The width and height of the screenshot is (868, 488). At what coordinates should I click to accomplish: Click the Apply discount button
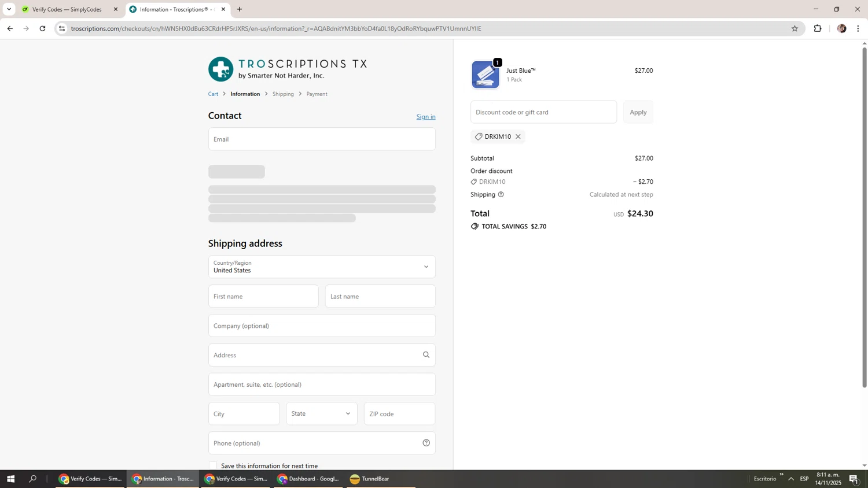pos(638,112)
